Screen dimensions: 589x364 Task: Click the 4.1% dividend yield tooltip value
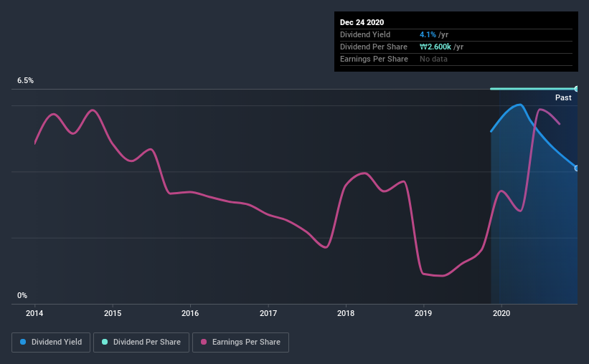tap(428, 34)
